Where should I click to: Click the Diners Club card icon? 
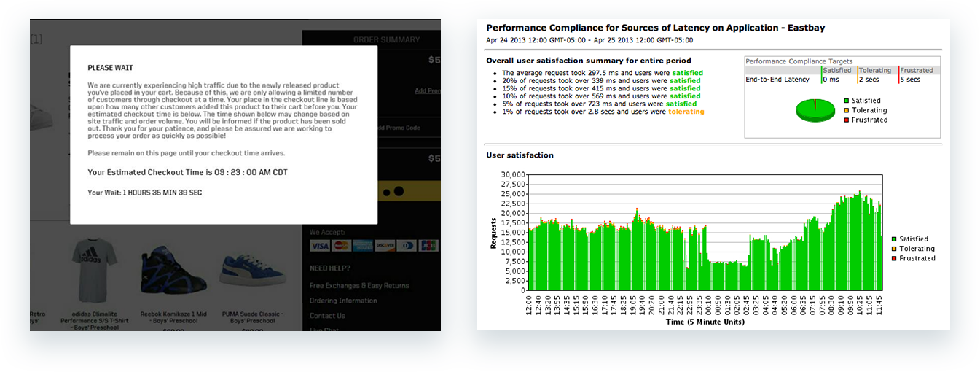(x=407, y=246)
